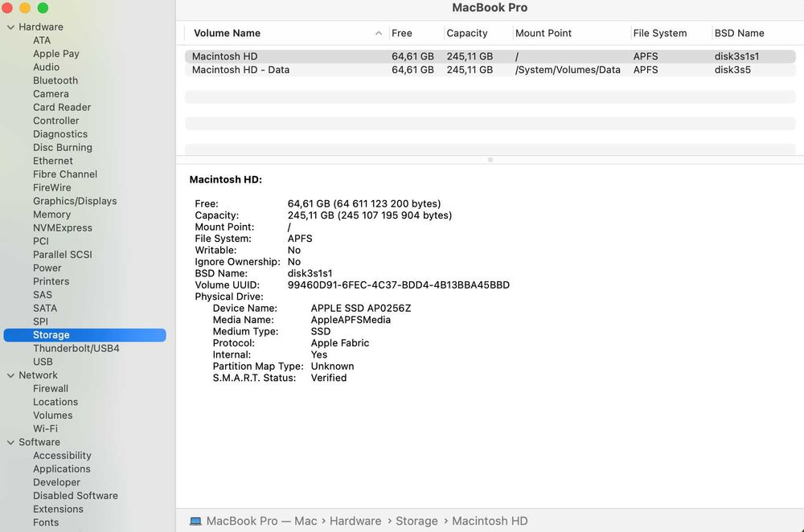Click the green zoom window button
This screenshot has height=532, width=804.
[43, 8]
